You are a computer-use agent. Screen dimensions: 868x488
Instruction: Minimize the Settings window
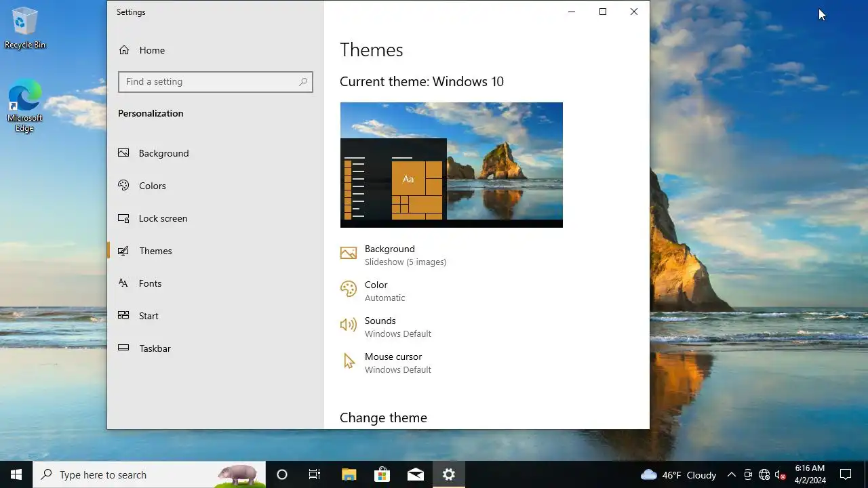(572, 12)
